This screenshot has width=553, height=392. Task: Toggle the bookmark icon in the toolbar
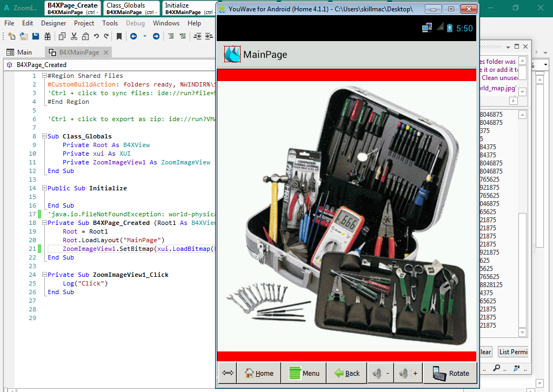(119, 36)
